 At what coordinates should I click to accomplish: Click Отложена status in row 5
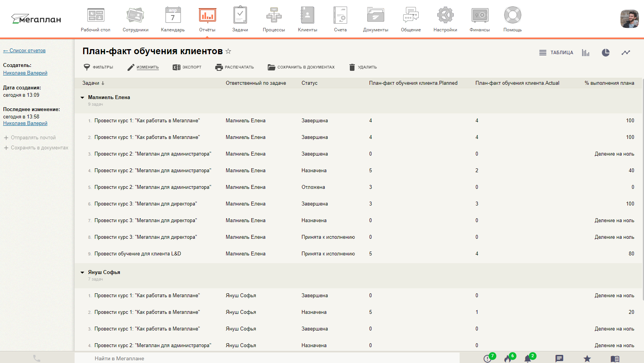[x=313, y=187]
